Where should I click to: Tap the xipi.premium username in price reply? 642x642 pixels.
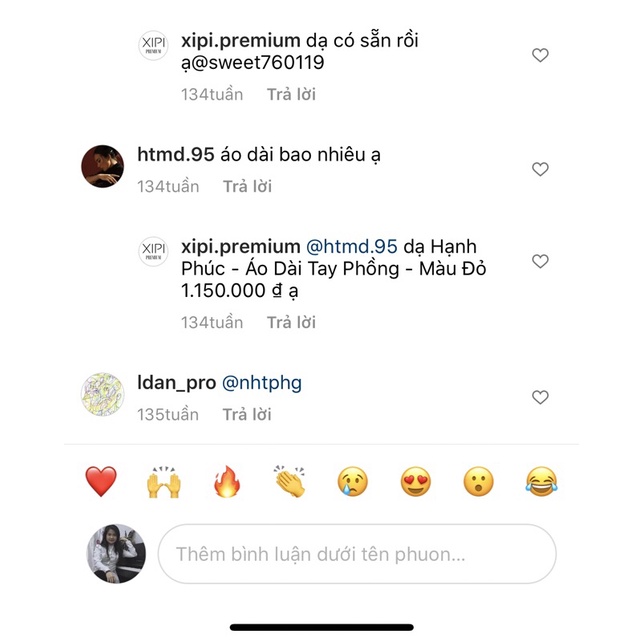(x=240, y=246)
